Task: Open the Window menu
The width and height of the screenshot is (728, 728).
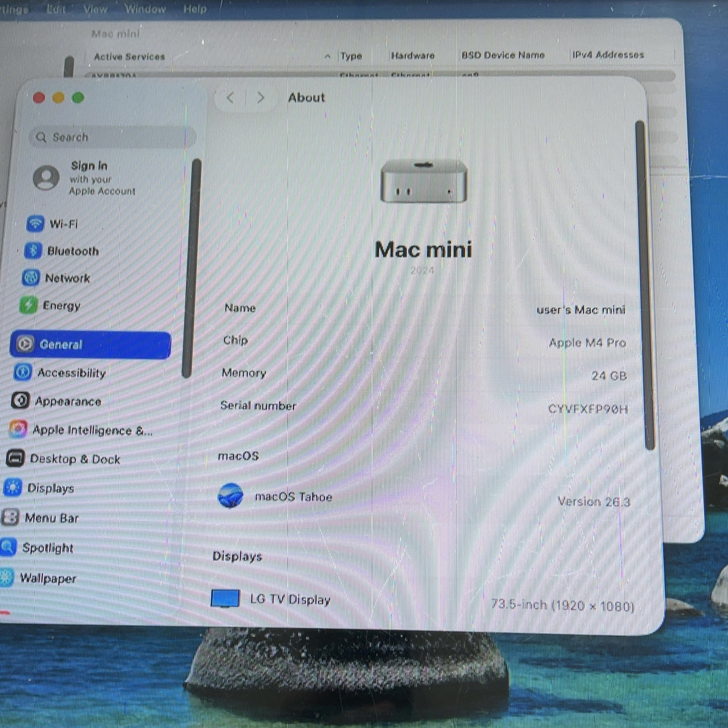Action: [x=145, y=9]
